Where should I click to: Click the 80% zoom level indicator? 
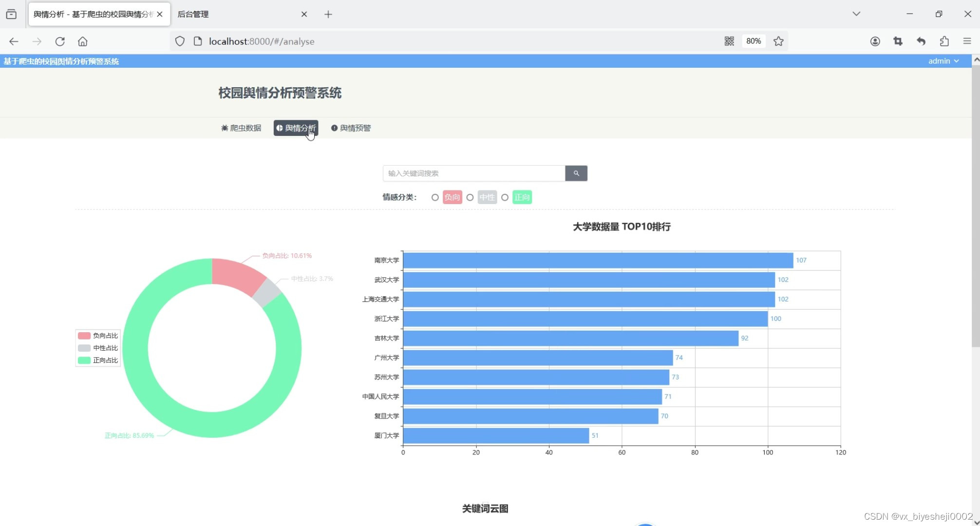(x=753, y=41)
